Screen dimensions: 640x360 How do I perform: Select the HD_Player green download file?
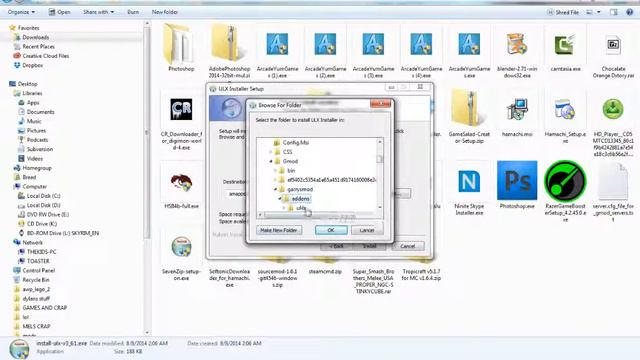(x=613, y=109)
